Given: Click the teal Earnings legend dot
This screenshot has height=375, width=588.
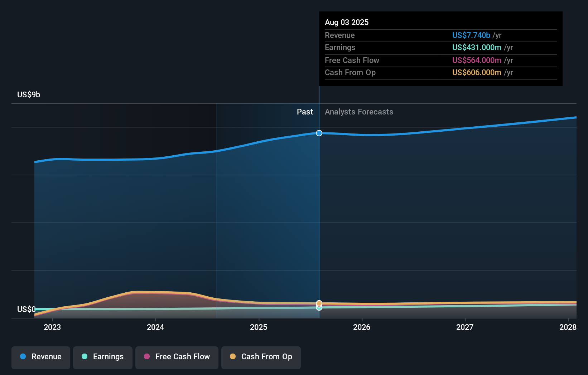Looking at the screenshot, I should pyautogui.click(x=84, y=357).
